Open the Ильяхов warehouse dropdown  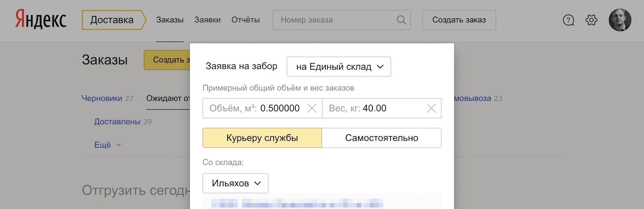pyautogui.click(x=235, y=183)
